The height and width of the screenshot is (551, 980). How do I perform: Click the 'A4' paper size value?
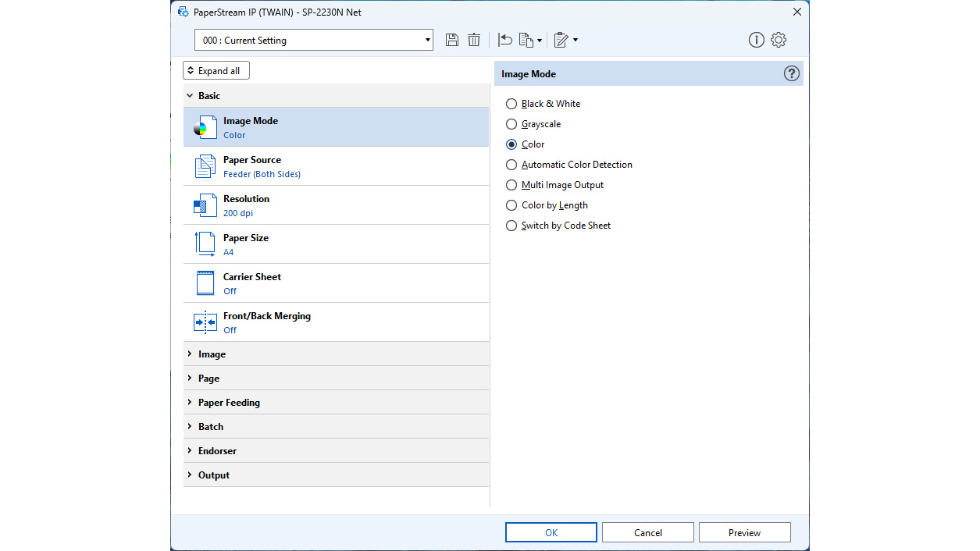(229, 252)
